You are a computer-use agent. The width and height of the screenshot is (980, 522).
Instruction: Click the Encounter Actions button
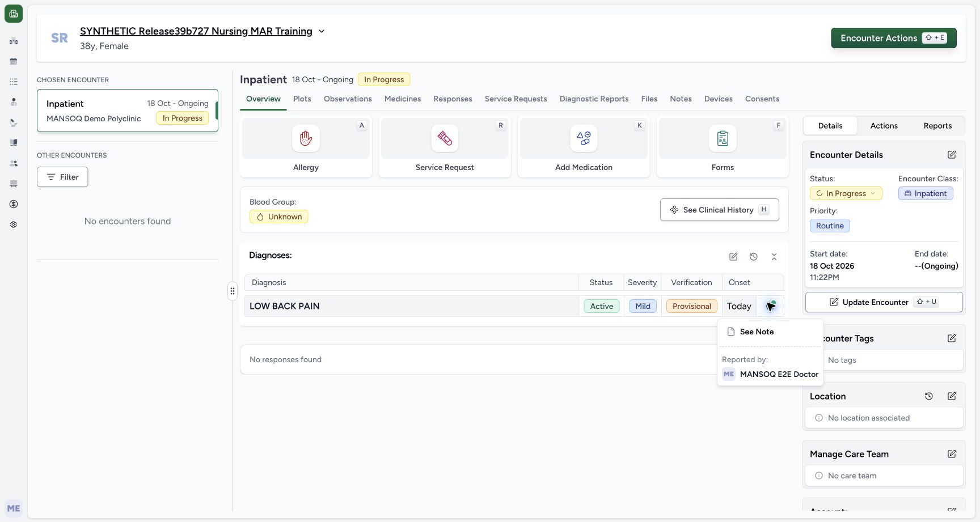tap(894, 38)
